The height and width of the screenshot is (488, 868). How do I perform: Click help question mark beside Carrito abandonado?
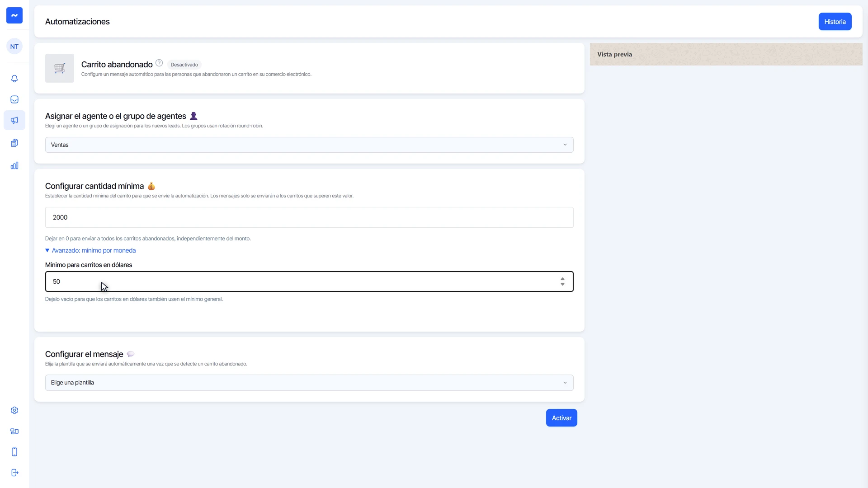pyautogui.click(x=159, y=63)
